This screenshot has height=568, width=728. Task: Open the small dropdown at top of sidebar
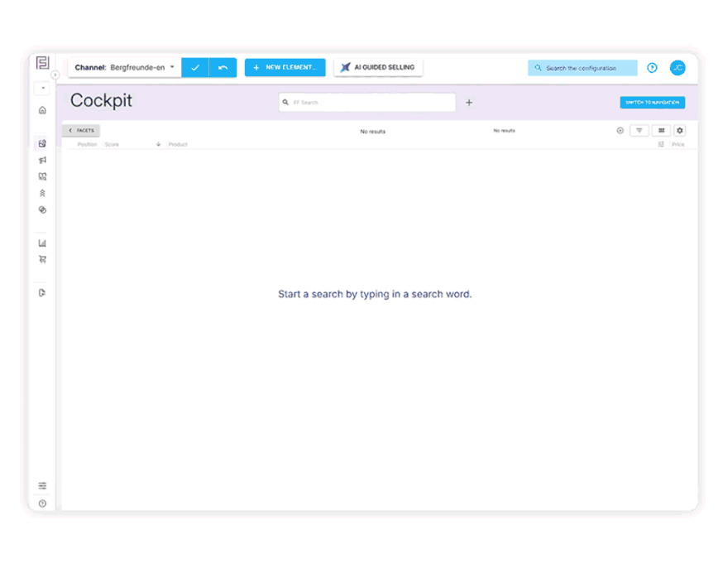coord(43,88)
